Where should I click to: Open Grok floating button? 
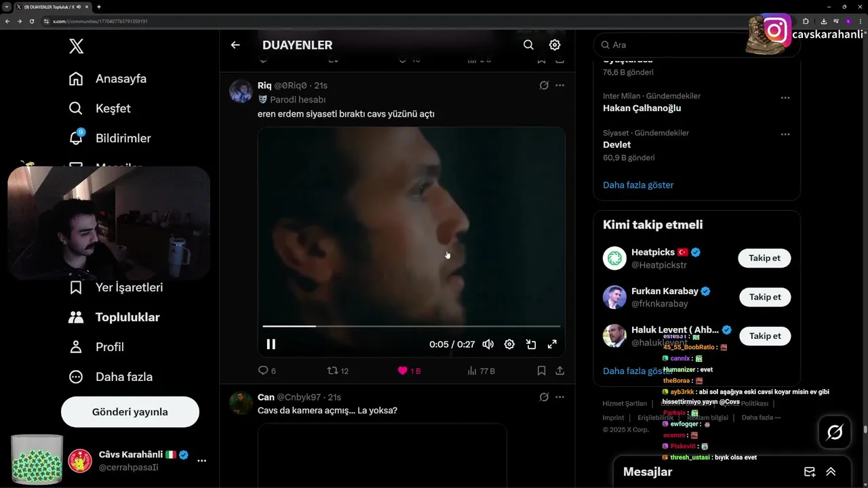(835, 432)
